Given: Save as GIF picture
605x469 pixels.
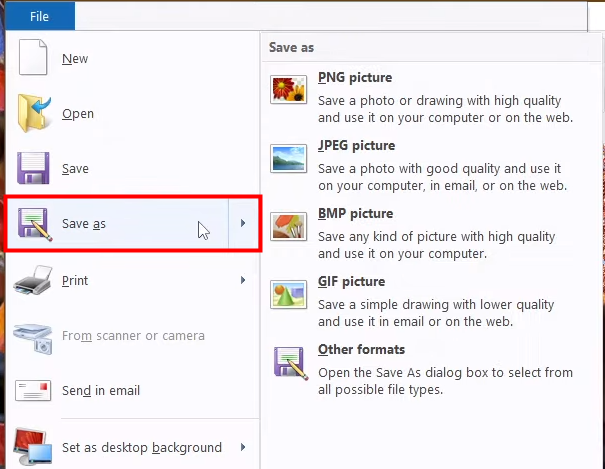Looking at the screenshot, I should point(431,301).
